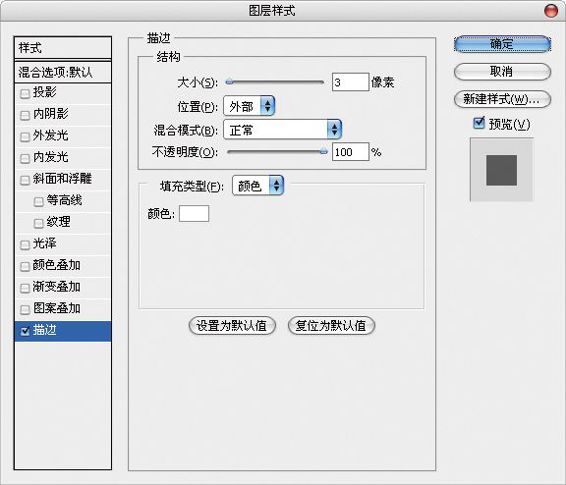Enable the 投影 drop shadow checkbox

[x=25, y=94]
